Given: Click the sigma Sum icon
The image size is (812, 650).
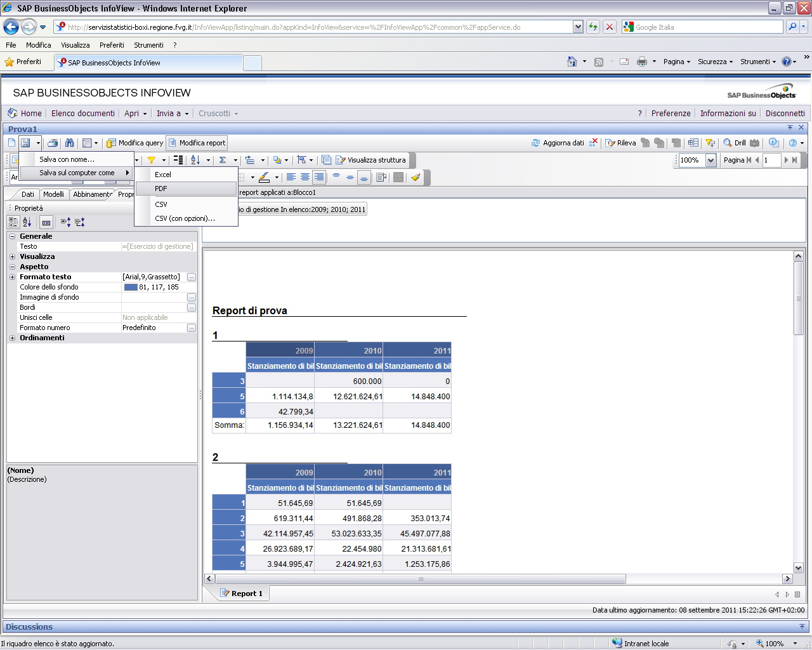Looking at the screenshot, I should 223,160.
